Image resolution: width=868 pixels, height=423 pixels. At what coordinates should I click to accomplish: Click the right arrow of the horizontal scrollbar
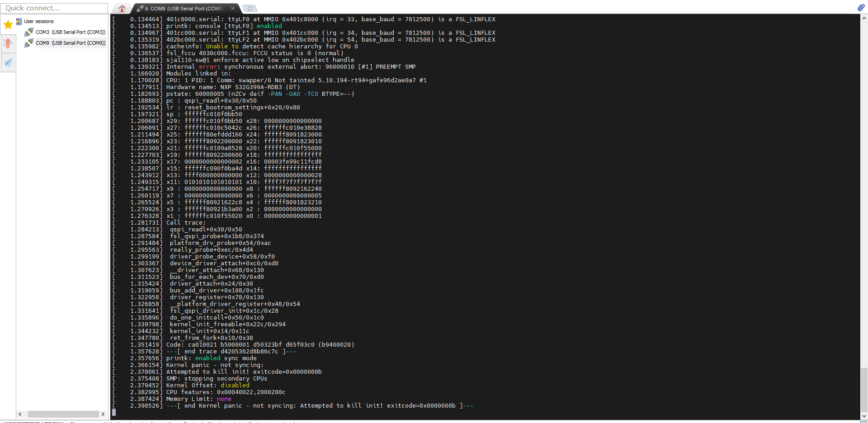click(104, 414)
